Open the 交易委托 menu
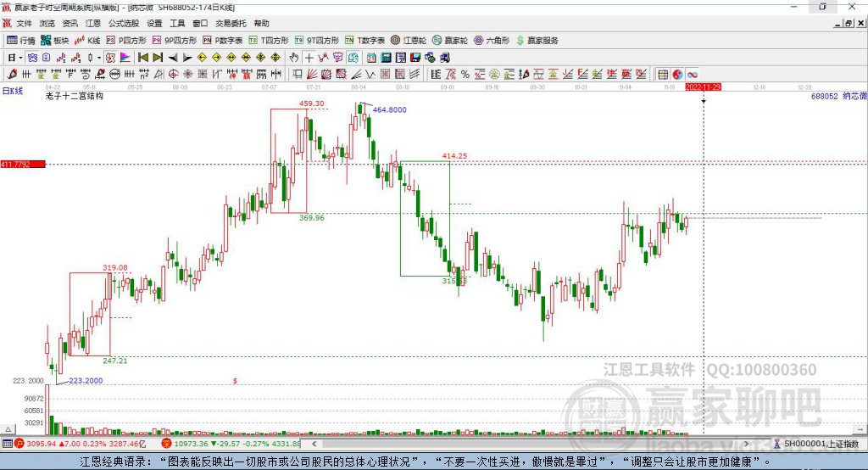This screenshot has width=868, height=470. [x=231, y=23]
